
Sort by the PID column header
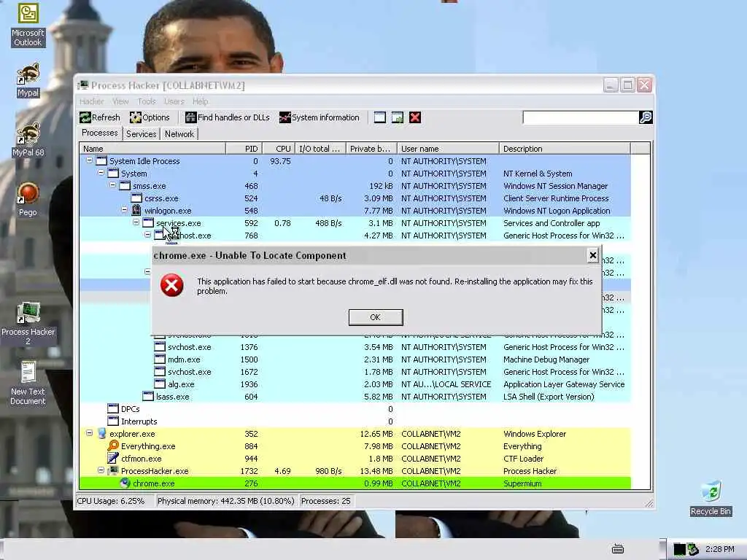click(244, 149)
